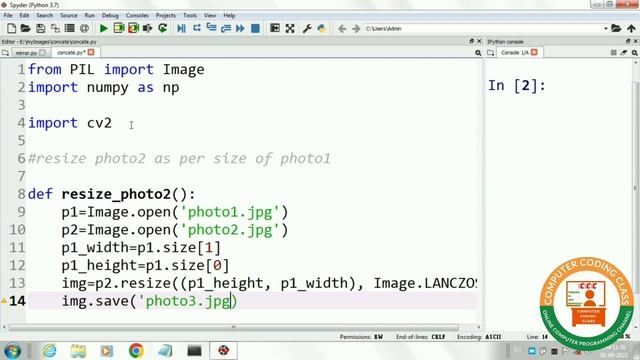Undock the IPython console pane
Screen dimensions: 640x360
628,41
